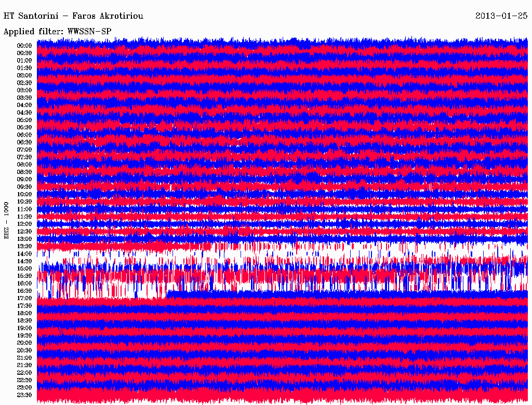Pick the 07:00 time label
This screenshot has width=532, height=405.
coord(24,150)
